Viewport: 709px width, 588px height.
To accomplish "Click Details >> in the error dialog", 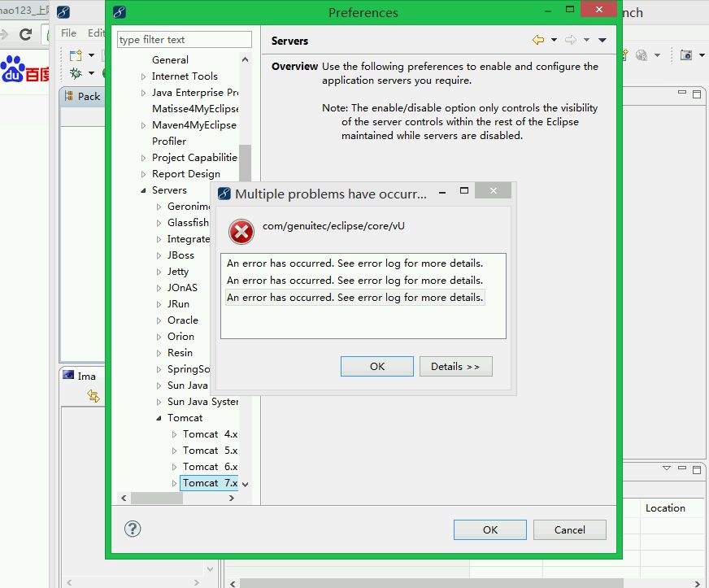I will click(456, 366).
